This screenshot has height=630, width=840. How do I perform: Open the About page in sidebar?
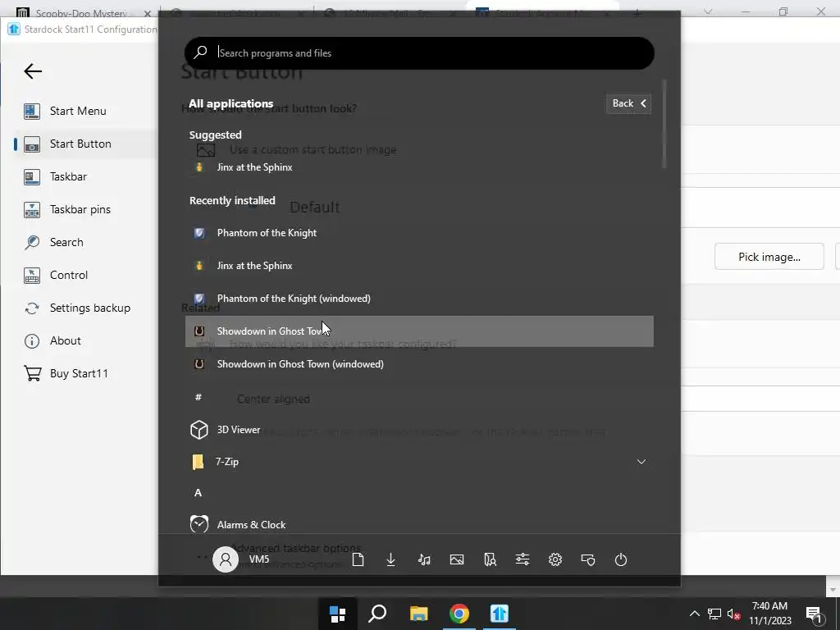click(66, 340)
